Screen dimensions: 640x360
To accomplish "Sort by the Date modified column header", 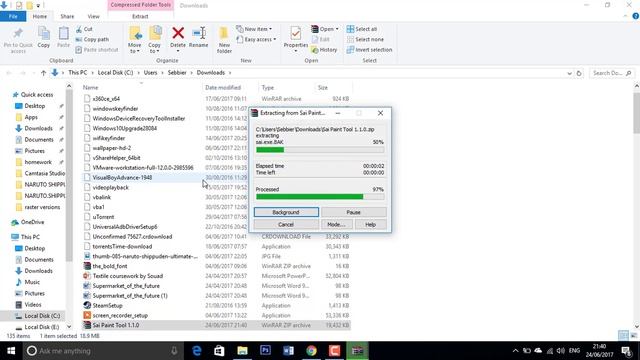I will point(223,88).
